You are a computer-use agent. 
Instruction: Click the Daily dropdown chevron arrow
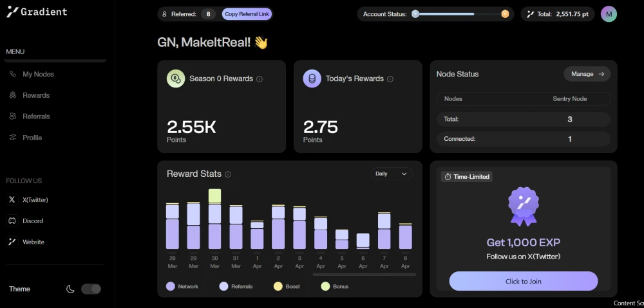[404, 174]
